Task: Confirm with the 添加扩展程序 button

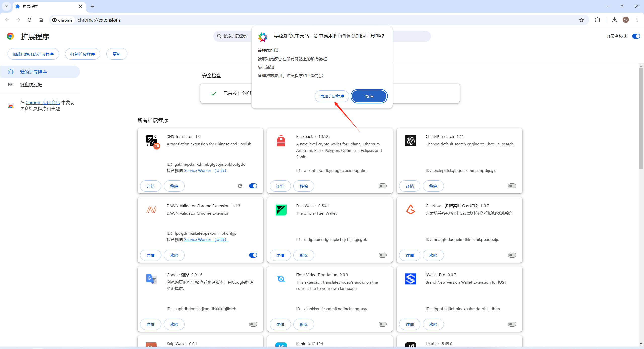Action: coord(332,96)
